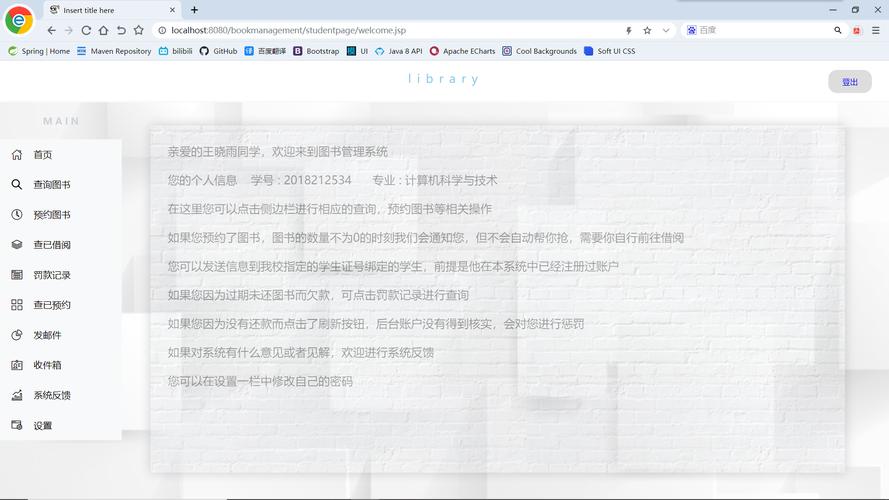Viewport: 889px width, 500px height.
Task: Open Bootstrap bookmark
Action: [x=316, y=51]
